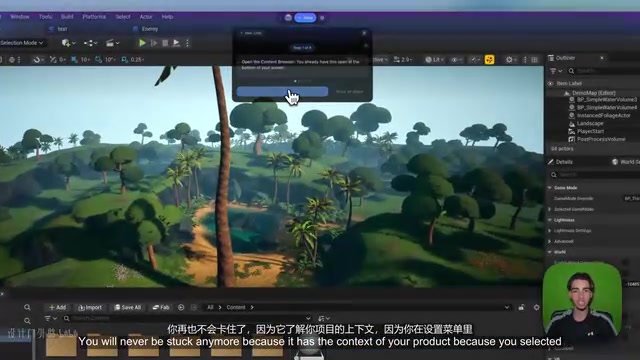This screenshot has height=360, width=640.
Task: Collapse the Game Mode section
Action: point(550,188)
